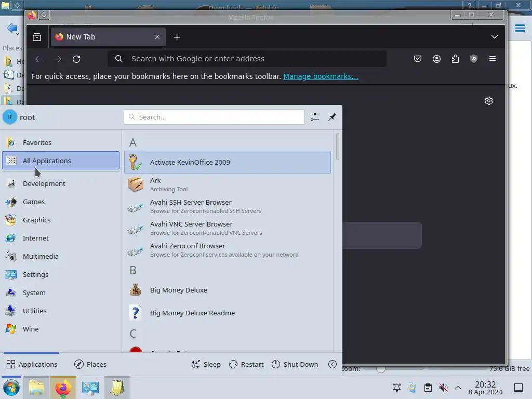Open file manager in taskbar
The image size is (532, 399).
coord(36,388)
